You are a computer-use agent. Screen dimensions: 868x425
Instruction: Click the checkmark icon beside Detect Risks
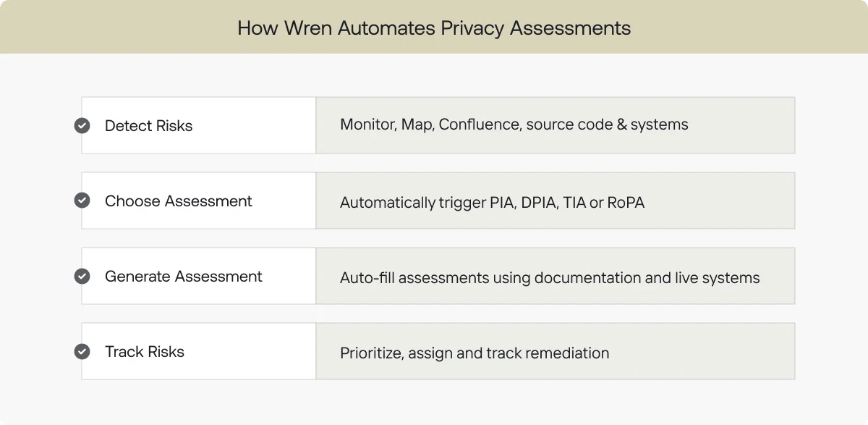click(82, 125)
